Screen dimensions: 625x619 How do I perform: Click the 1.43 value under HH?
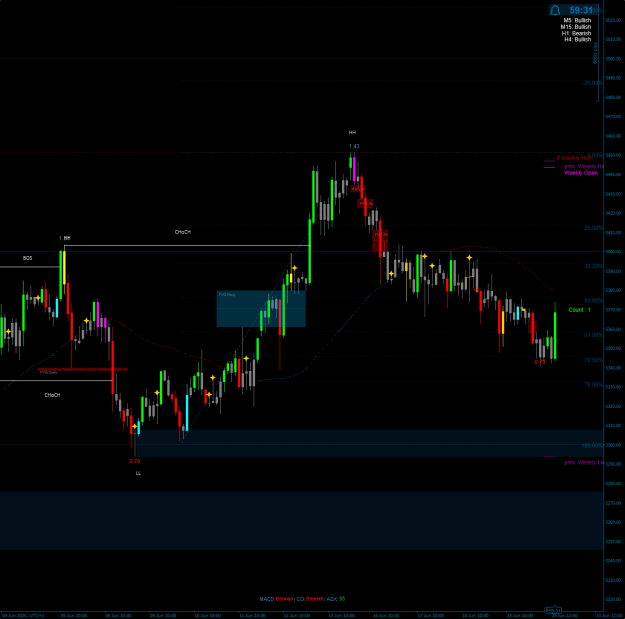pyautogui.click(x=354, y=146)
